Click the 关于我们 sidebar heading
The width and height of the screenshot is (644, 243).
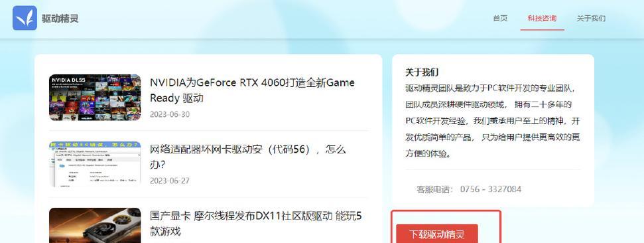(422, 72)
